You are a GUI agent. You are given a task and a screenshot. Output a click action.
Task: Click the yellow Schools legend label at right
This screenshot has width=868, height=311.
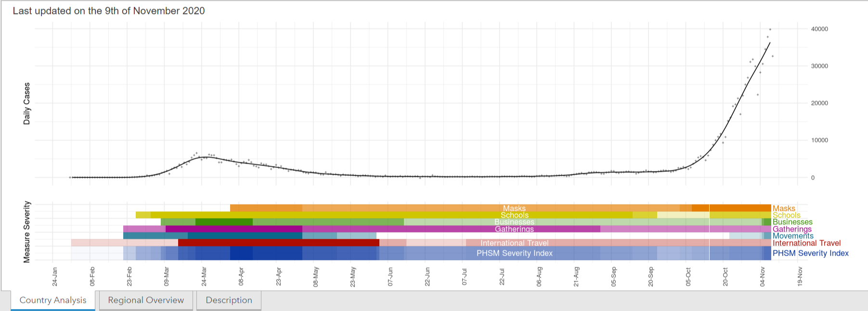786,215
